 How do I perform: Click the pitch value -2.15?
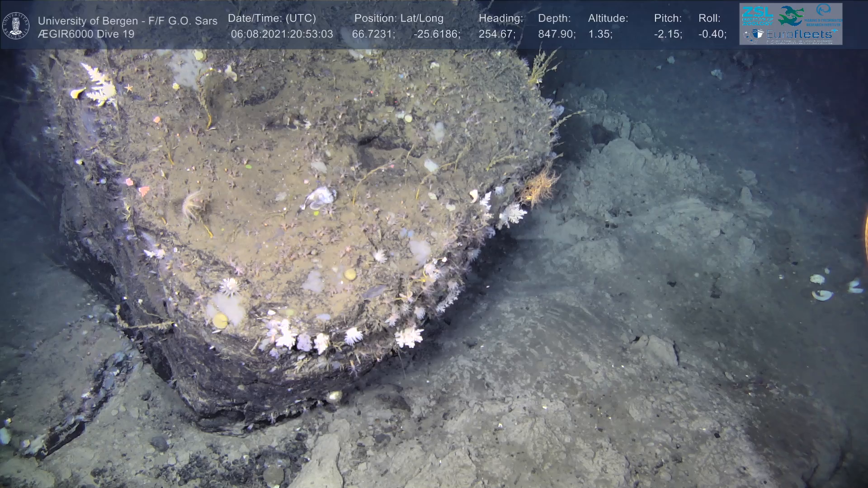point(668,34)
